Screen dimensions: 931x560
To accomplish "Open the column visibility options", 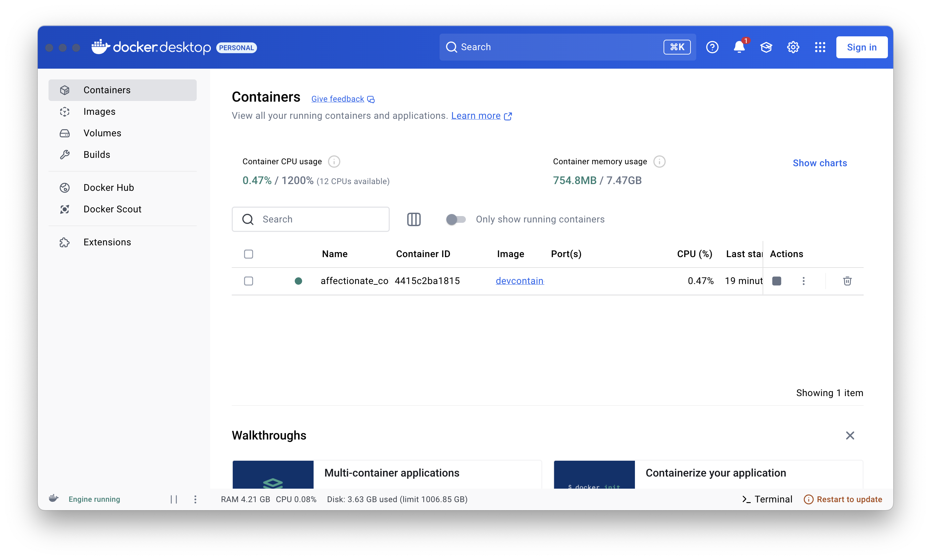I will pyautogui.click(x=414, y=219).
